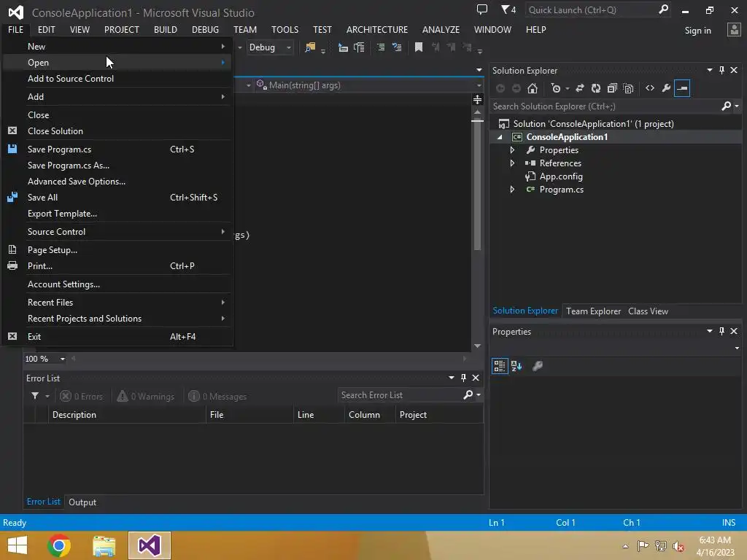The width and height of the screenshot is (747, 560).
Task: Switch to the Output tab
Action: 82,502
